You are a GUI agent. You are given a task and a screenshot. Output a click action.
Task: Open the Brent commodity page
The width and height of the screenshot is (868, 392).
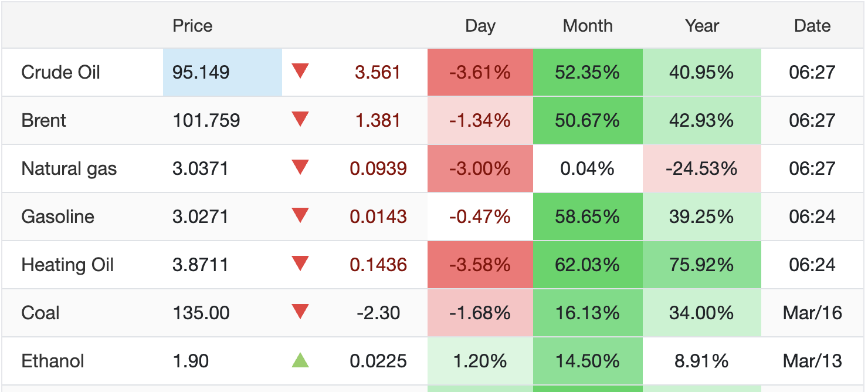[x=43, y=121]
